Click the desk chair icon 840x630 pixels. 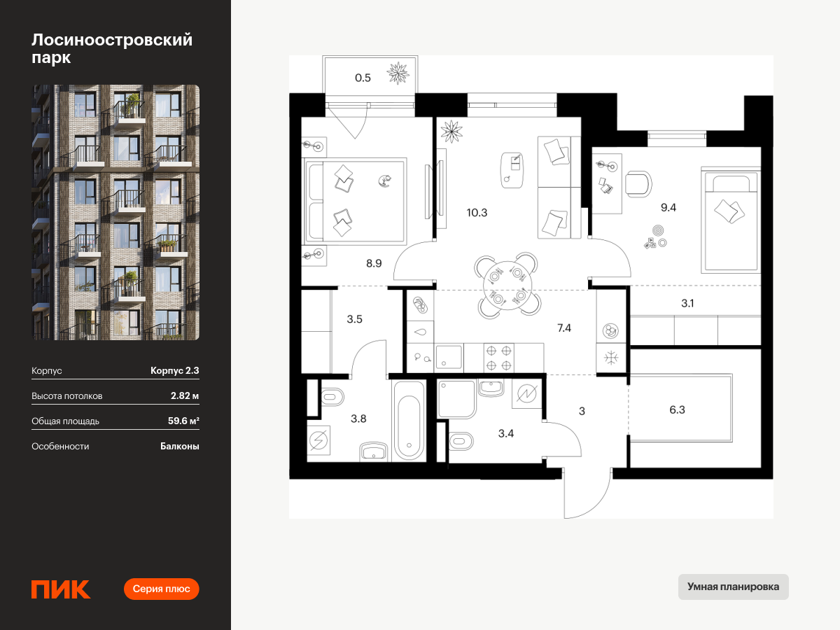point(638,183)
